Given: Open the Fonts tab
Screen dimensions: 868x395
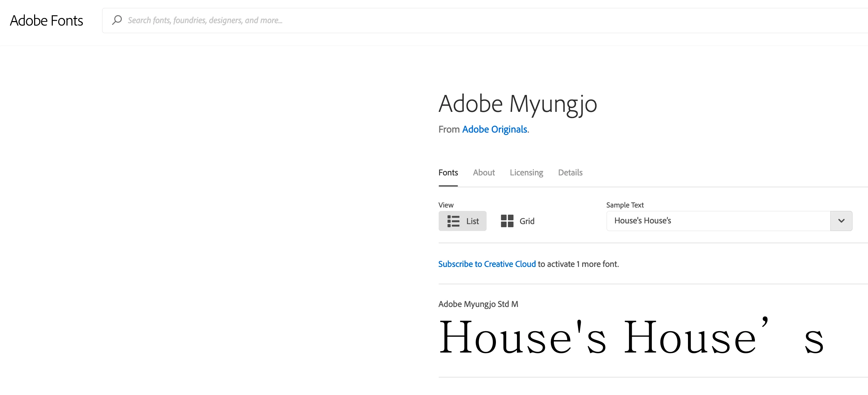Looking at the screenshot, I should coord(448,173).
